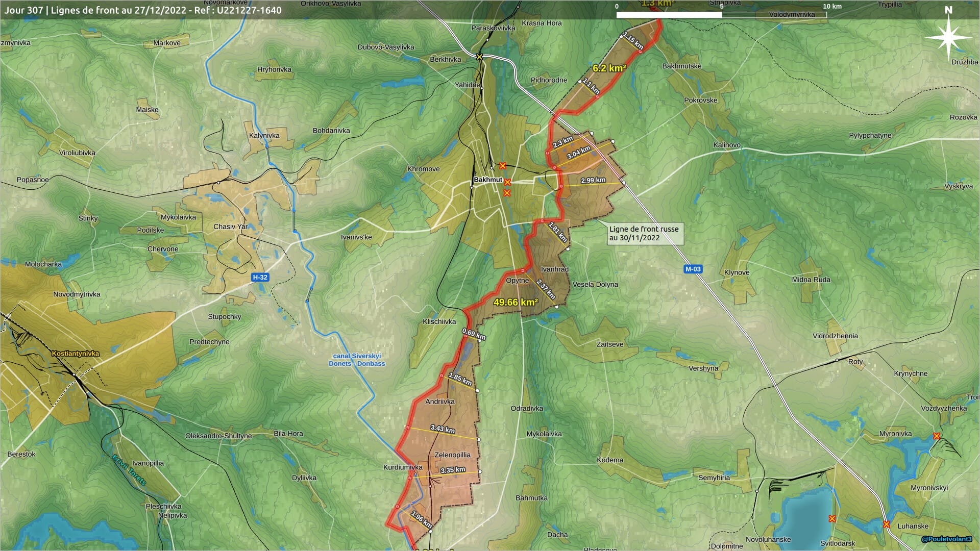
Task: Click the north compass star icon
Action: coord(948,38)
